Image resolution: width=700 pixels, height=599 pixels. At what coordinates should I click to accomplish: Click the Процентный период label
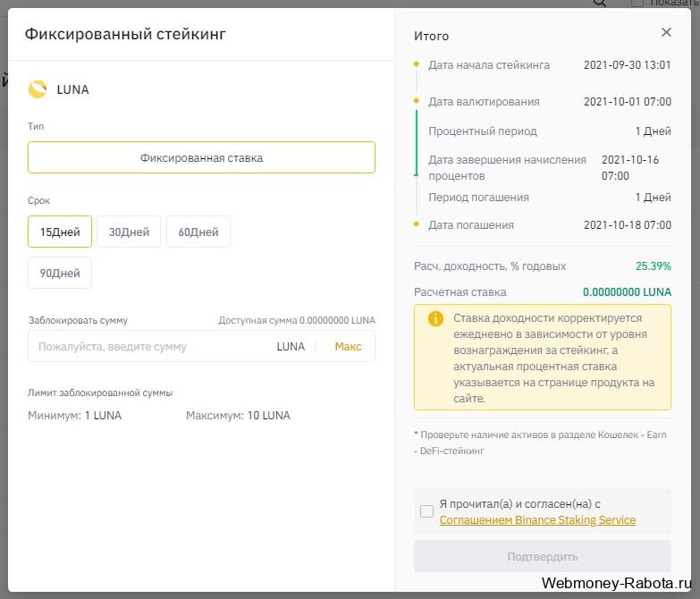tap(483, 131)
